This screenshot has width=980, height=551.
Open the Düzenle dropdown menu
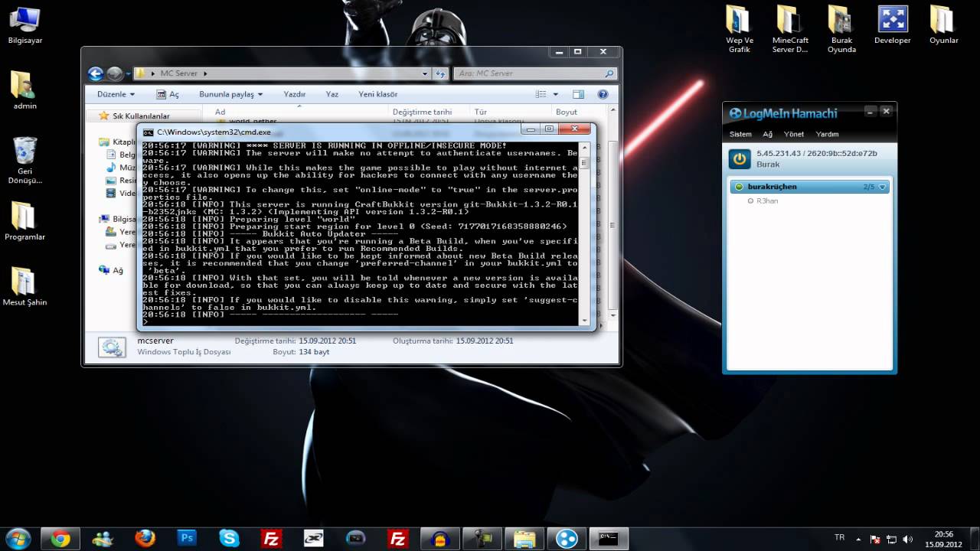click(x=116, y=94)
